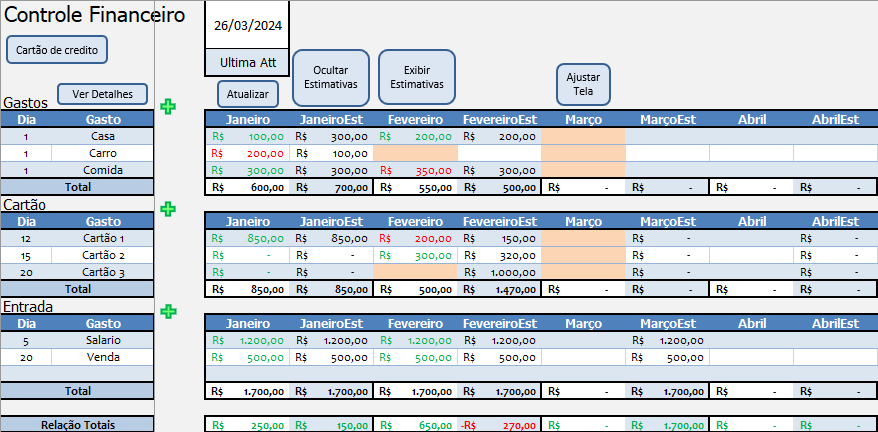Screen dimensions: 878x432
Task: Click the AbrilEst header in Cartão table
Action: tap(835, 221)
